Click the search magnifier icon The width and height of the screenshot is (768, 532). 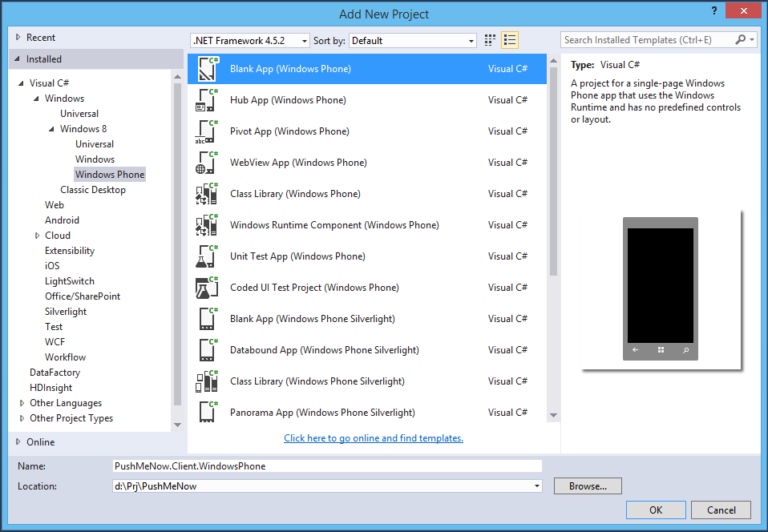(741, 39)
